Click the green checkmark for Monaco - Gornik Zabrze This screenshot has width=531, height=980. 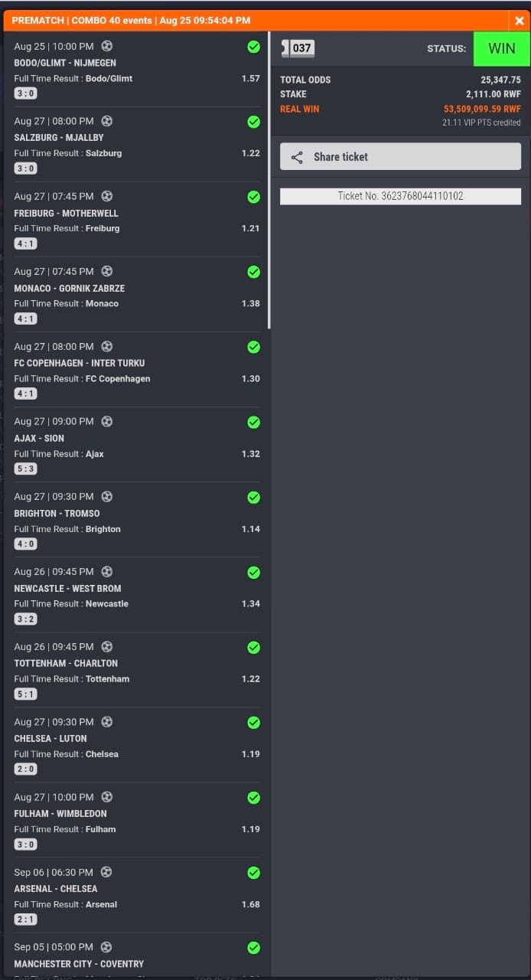[x=254, y=272]
